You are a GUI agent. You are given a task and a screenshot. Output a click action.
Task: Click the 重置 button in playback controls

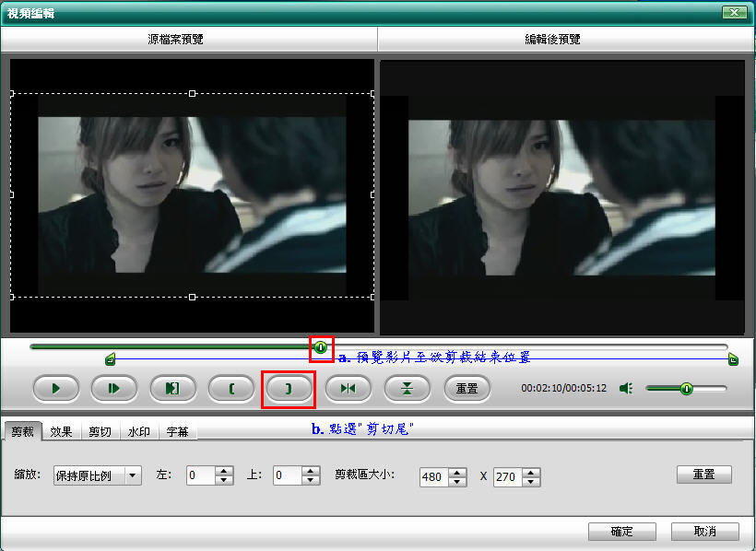click(467, 389)
